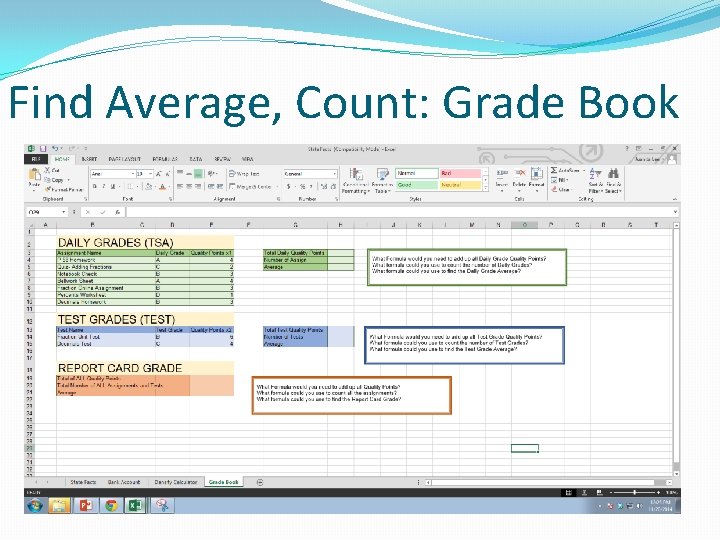Click the Windows Start button
The height and width of the screenshot is (540, 720).
tap(35, 506)
